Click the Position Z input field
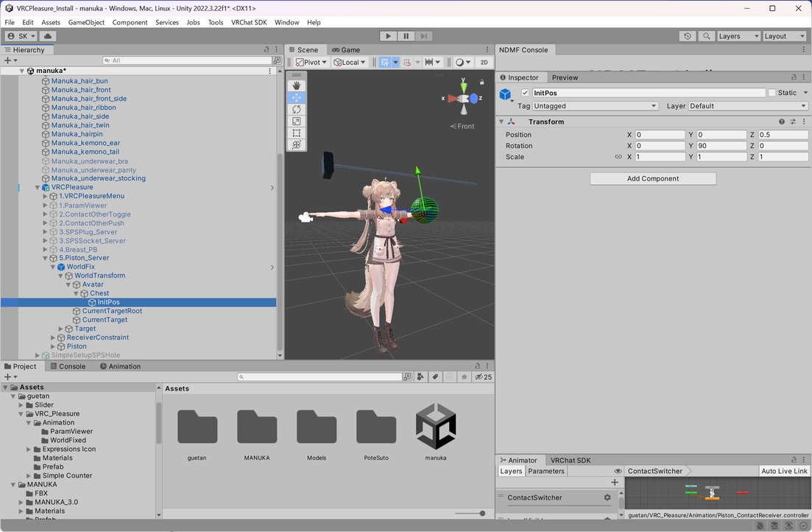This screenshot has height=532, width=812. coord(783,134)
